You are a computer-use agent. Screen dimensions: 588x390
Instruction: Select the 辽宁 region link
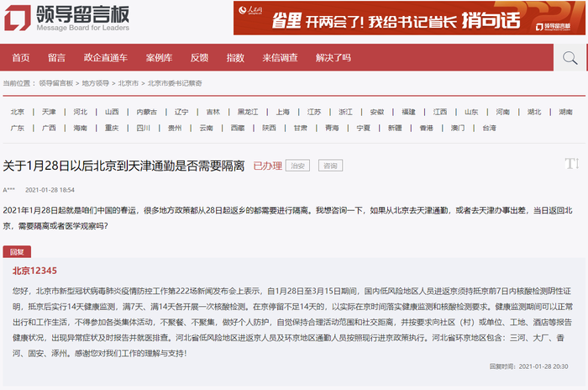181,112
